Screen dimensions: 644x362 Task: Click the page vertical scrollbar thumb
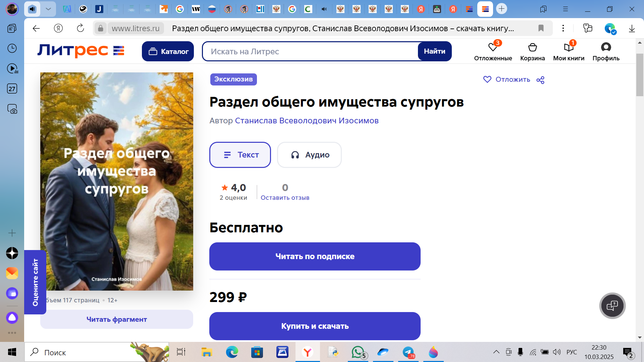coord(639,74)
